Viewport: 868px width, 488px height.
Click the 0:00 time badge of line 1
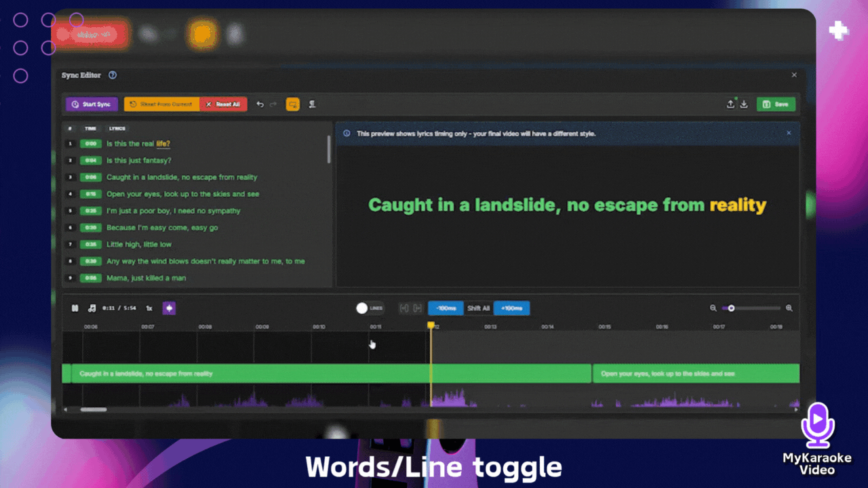(x=90, y=144)
